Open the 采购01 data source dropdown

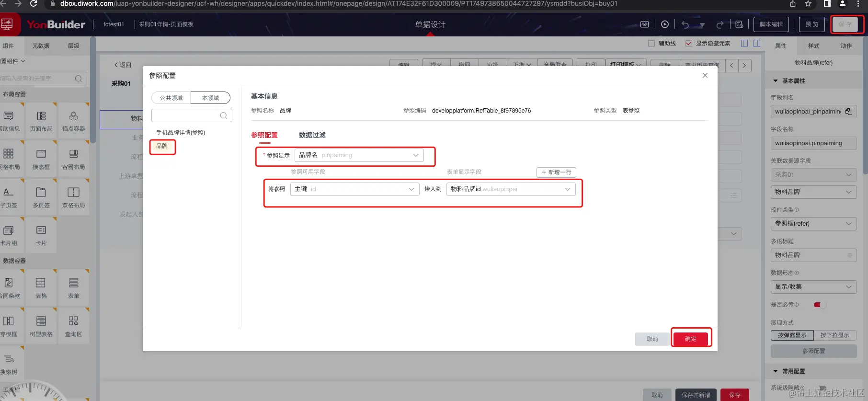(x=813, y=175)
